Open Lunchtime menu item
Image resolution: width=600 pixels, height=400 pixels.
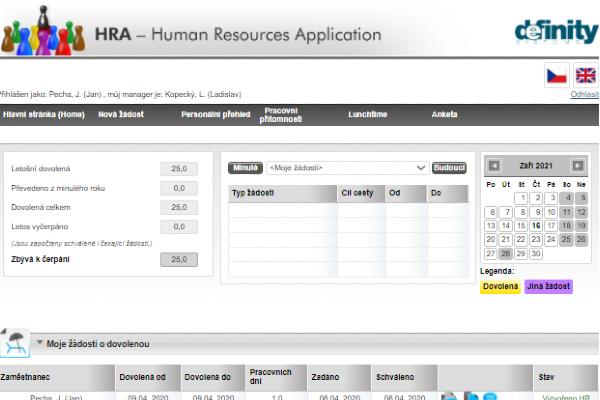[x=367, y=115]
